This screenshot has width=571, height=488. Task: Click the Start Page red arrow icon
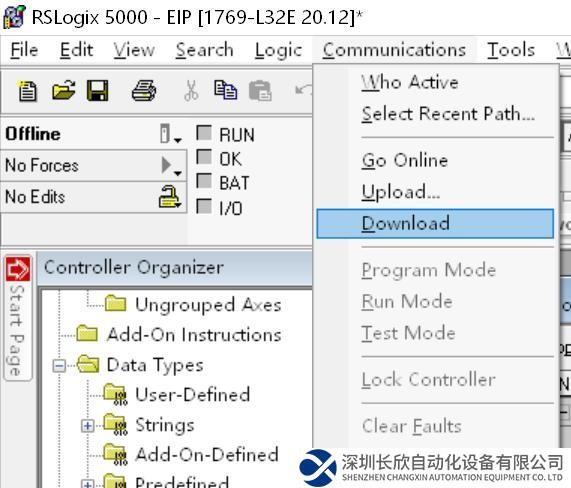point(18,269)
